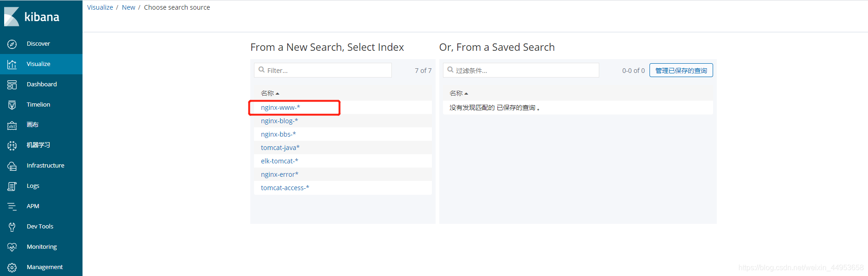Open the Dev Tools menu label
The image size is (868, 276).
40,227
